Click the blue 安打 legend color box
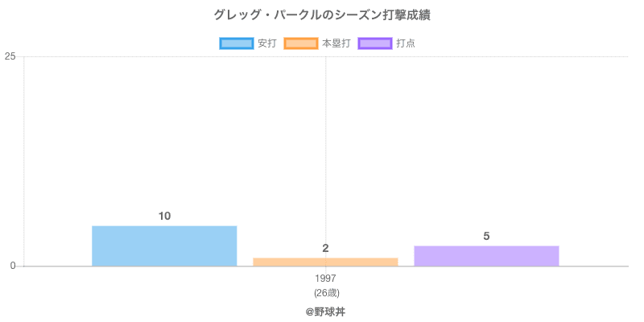Viewport: 644px width, 322px height. tap(236, 43)
